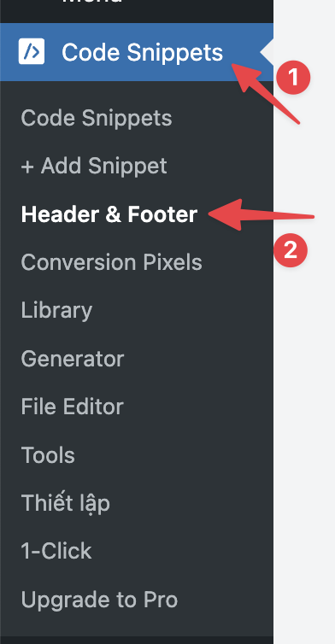
Task: Open the + Add Snippet page
Action: click(x=94, y=166)
